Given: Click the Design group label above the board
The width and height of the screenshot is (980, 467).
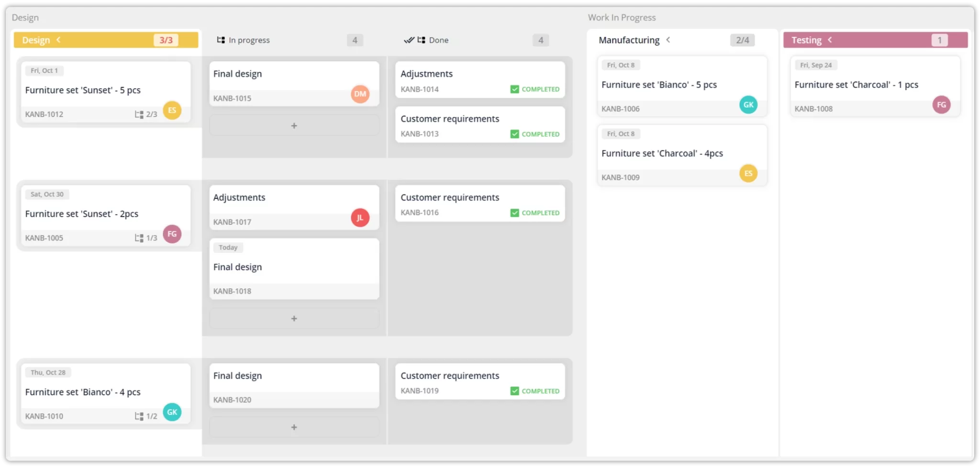Looking at the screenshot, I should click(25, 18).
